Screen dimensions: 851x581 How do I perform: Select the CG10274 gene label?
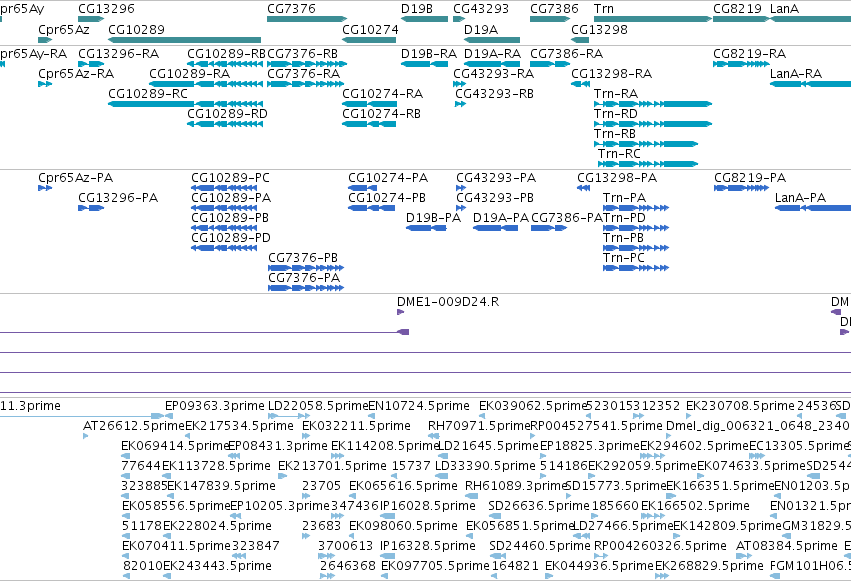point(370,29)
